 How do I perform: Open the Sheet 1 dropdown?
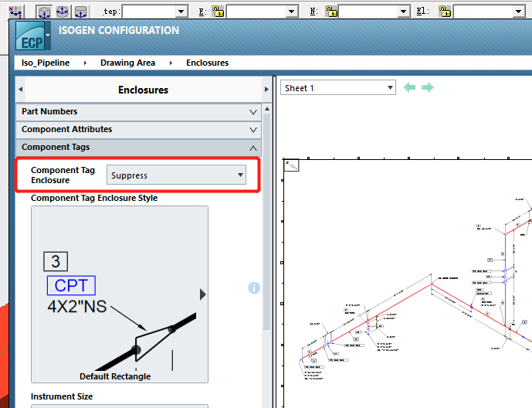tap(338, 88)
